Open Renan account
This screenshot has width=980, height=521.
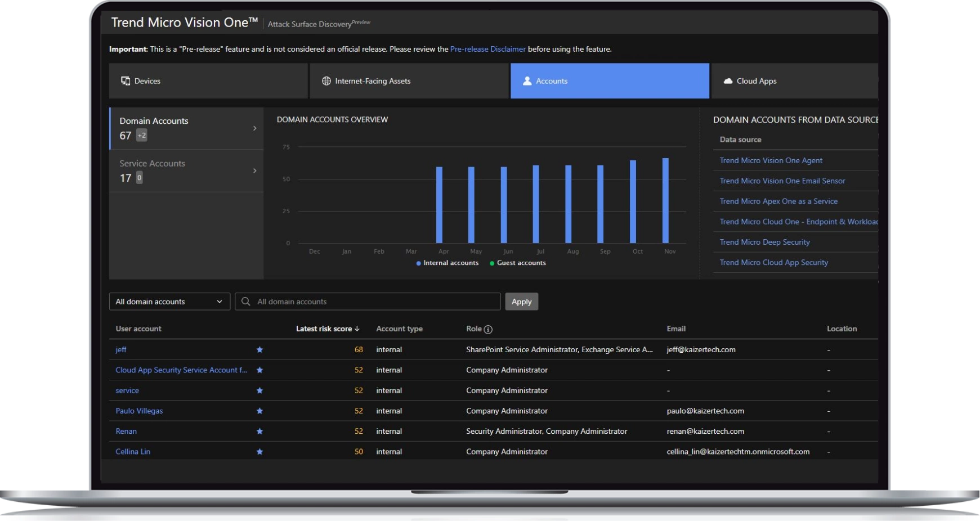(x=126, y=431)
